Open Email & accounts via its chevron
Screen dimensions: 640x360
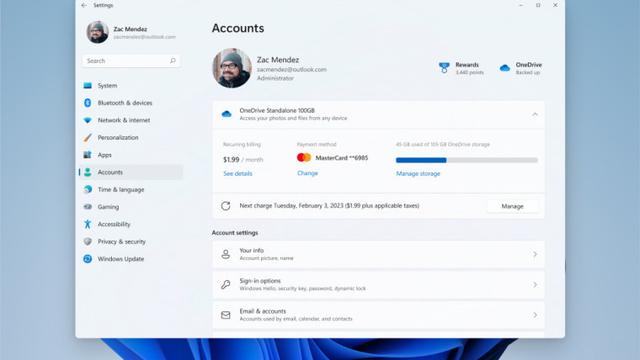click(x=535, y=315)
